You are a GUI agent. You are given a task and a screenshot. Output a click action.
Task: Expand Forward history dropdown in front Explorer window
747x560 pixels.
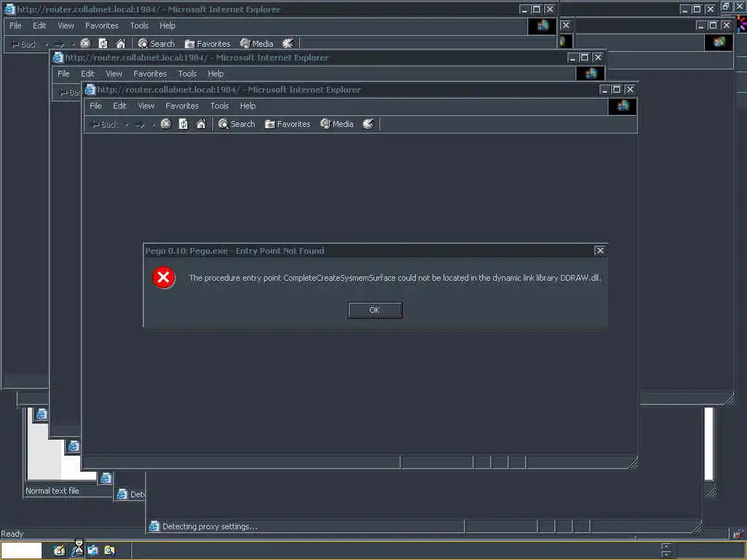click(154, 125)
